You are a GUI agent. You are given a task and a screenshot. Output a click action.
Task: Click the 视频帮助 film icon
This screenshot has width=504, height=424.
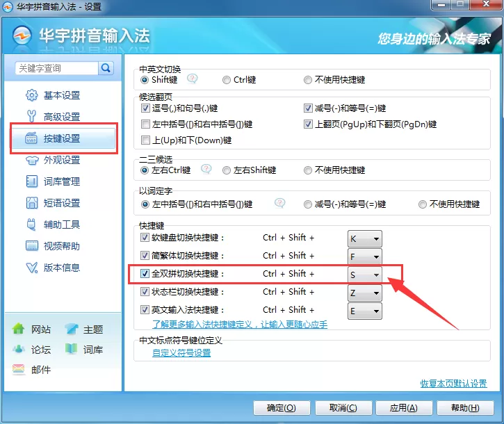(31, 246)
